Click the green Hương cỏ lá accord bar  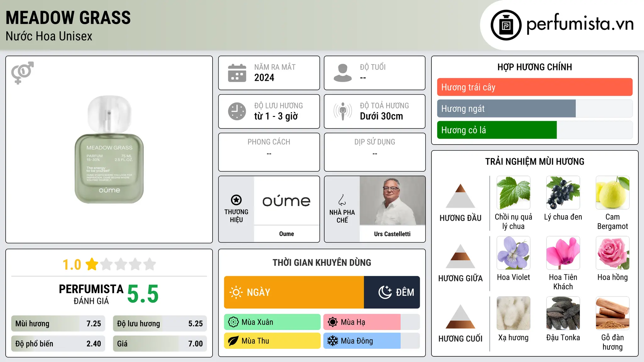497,130
